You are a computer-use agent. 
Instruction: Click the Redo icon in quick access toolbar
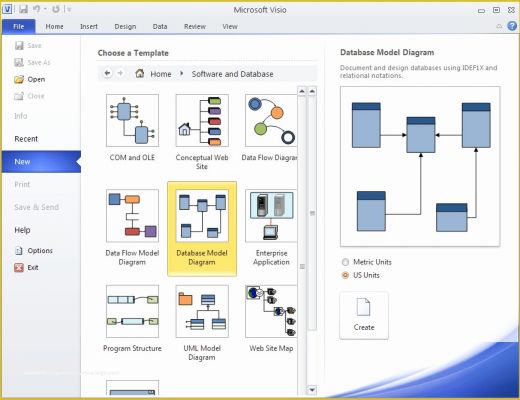(x=56, y=9)
